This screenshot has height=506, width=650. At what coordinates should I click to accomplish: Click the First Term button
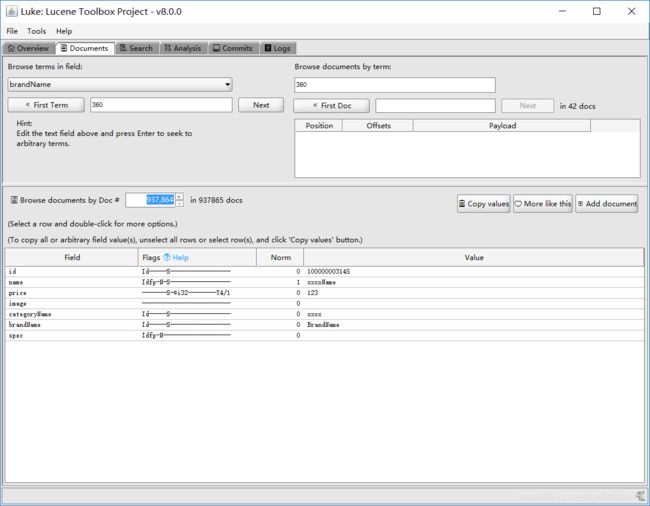(46, 105)
